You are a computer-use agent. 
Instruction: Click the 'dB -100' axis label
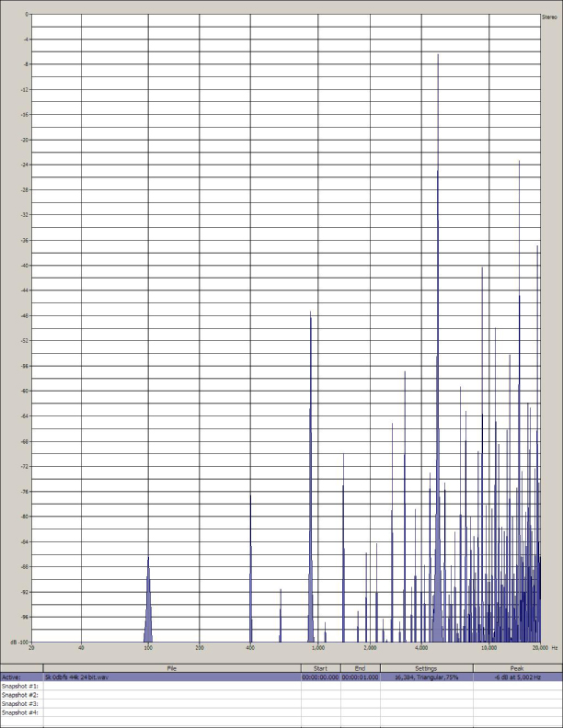pos(19,643)
